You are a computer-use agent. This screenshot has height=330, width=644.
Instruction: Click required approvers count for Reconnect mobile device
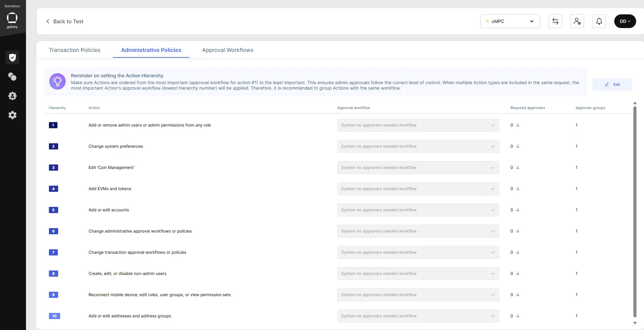pos(512,295)
